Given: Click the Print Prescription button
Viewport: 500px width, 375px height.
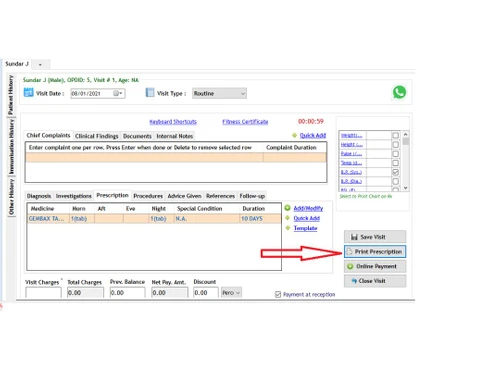Looking at the screenshot, I should point(375,252).
